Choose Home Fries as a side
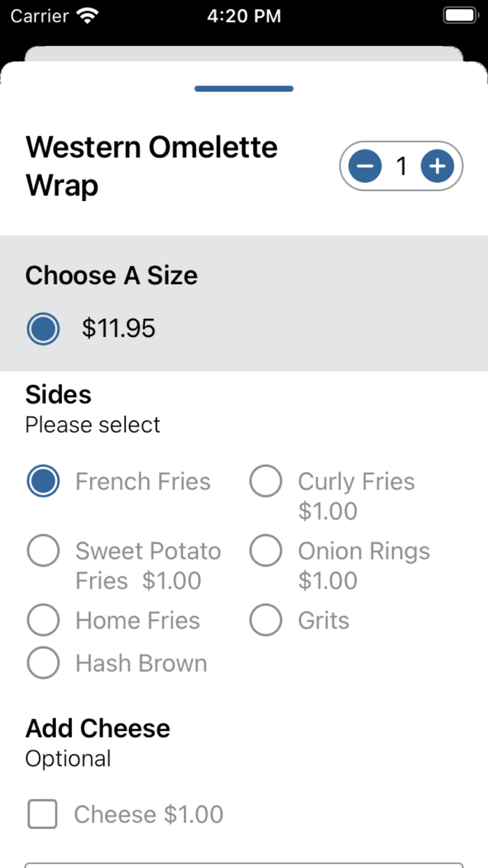 coord(43,620)
